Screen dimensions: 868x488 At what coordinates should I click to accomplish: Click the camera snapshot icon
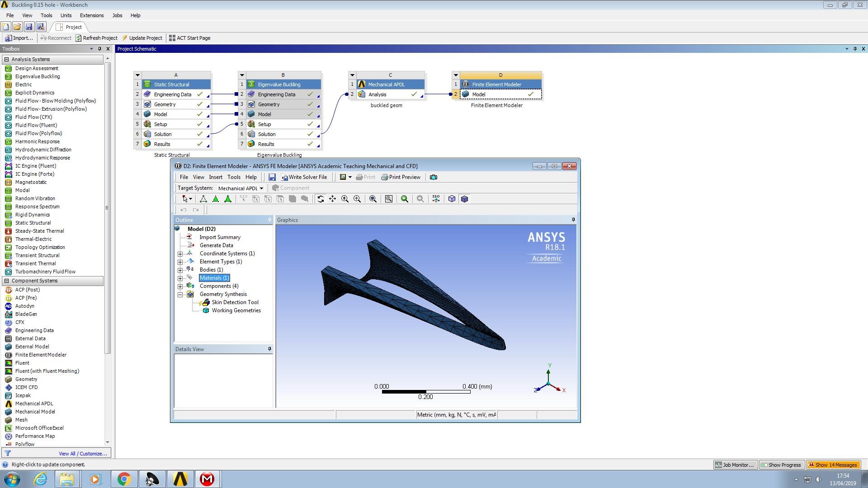pyautogui.click(x=434, y=177)
